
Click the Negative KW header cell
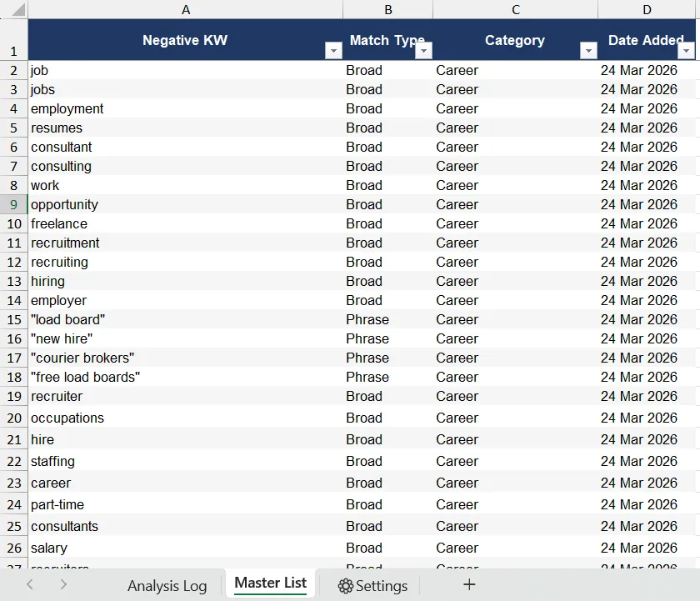[186, 40]
